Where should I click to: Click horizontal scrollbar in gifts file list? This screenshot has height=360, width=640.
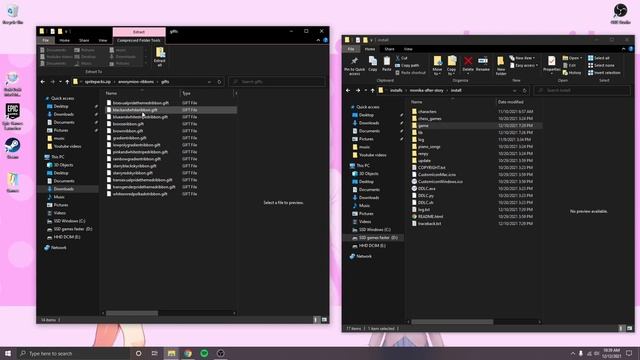(x=132, y=313)
